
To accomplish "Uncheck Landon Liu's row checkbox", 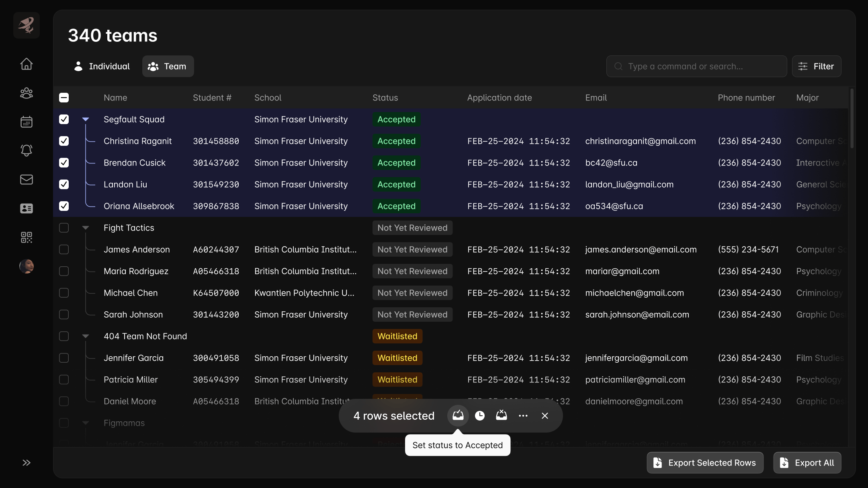I will (64, 184).
